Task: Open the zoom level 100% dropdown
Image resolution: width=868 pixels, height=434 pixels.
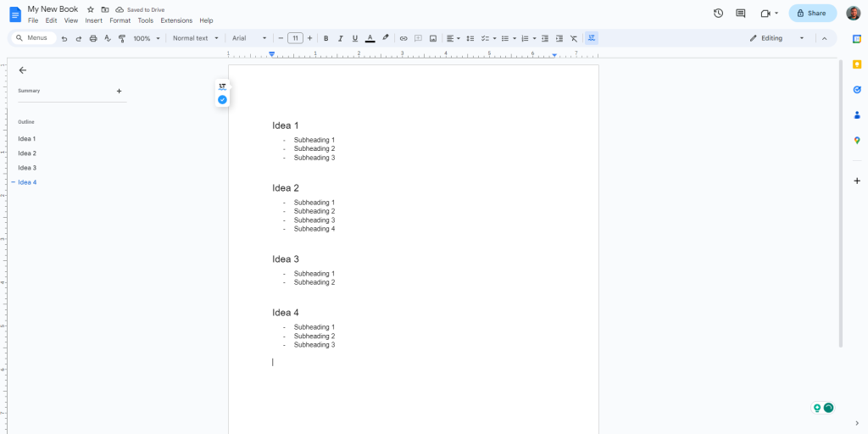Action: tap(146, 38)
